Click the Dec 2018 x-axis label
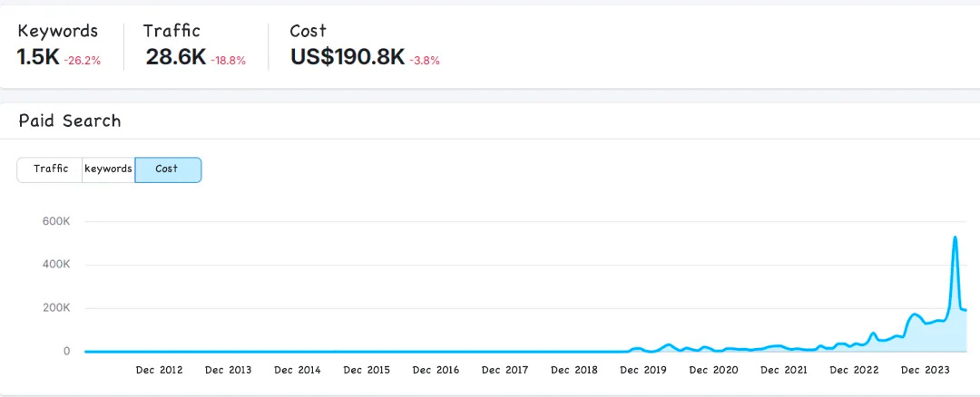Screen dimensions: 980x397 point(574,370)
